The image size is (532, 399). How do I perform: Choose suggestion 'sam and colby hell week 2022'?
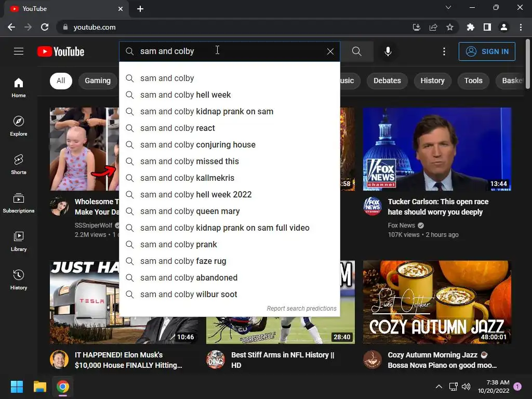230,195
